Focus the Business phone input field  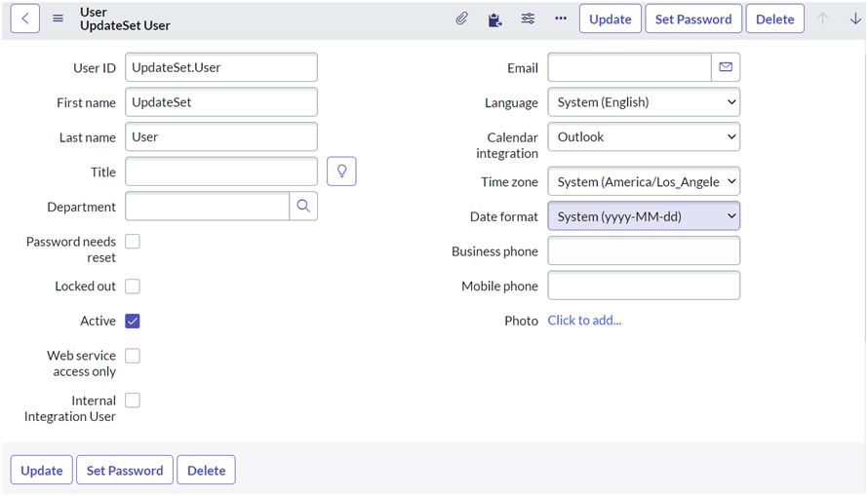tap(644, 251)
